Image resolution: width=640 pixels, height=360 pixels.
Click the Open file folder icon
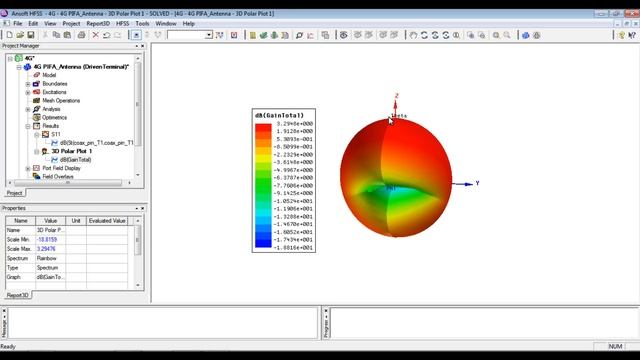[20, 35]
